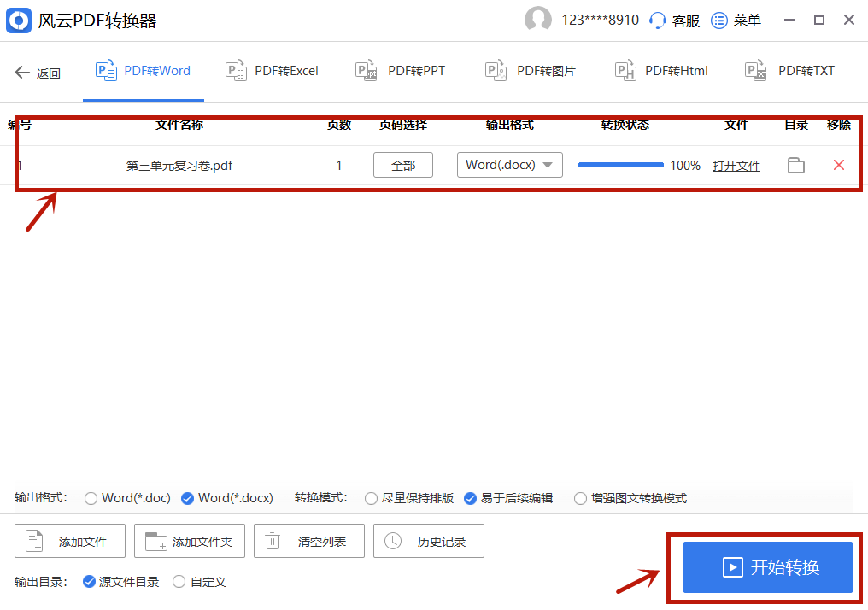Image resolution: width=868 pixels, height=610 pixels.
Task: Click the 风云PDF转换器 app logo icon
Action: pyautogui.click(x=19, y=21)
